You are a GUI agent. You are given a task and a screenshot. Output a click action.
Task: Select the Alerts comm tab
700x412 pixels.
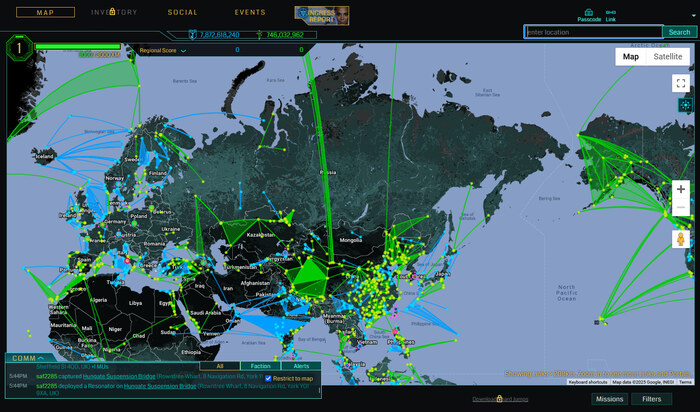tap(301, 366)
